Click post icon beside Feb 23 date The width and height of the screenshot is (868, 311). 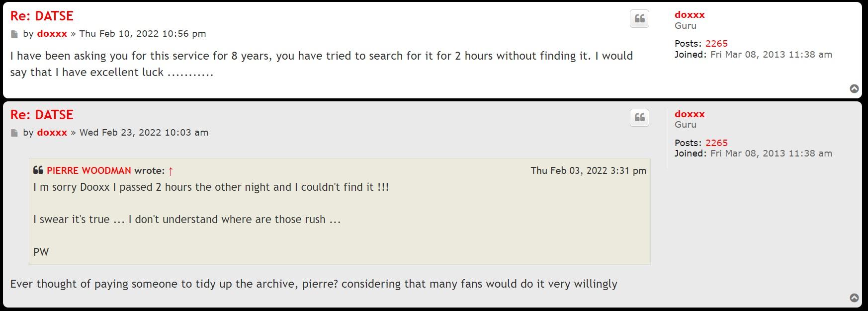(x=14, y=133)
